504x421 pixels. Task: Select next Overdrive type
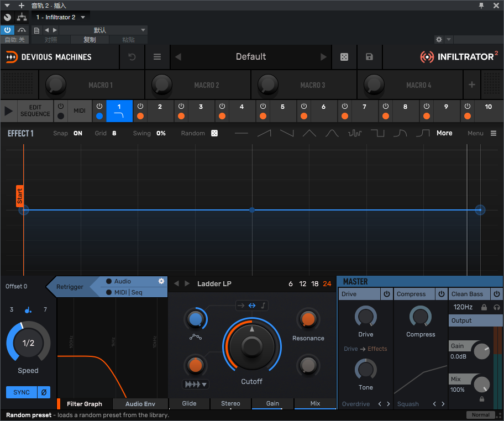[389, 404]
